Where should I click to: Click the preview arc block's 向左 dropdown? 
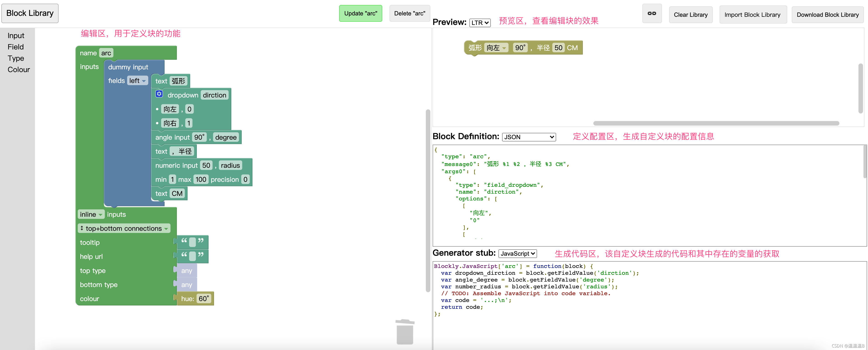pos(496,48)
